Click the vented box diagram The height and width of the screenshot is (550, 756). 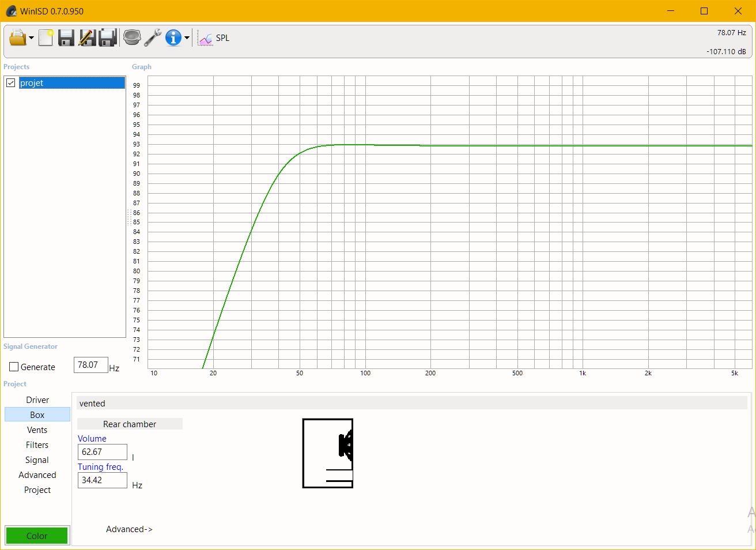coord(328,453)
